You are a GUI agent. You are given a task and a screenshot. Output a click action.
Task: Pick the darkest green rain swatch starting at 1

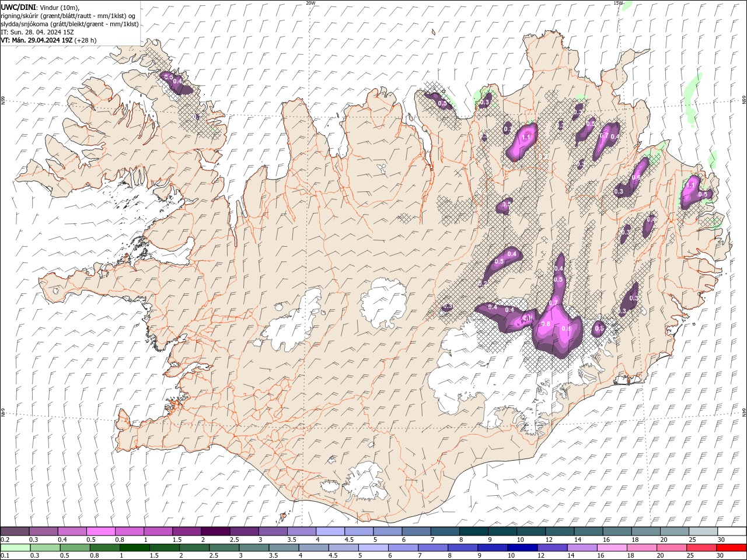tap(135, 547)
